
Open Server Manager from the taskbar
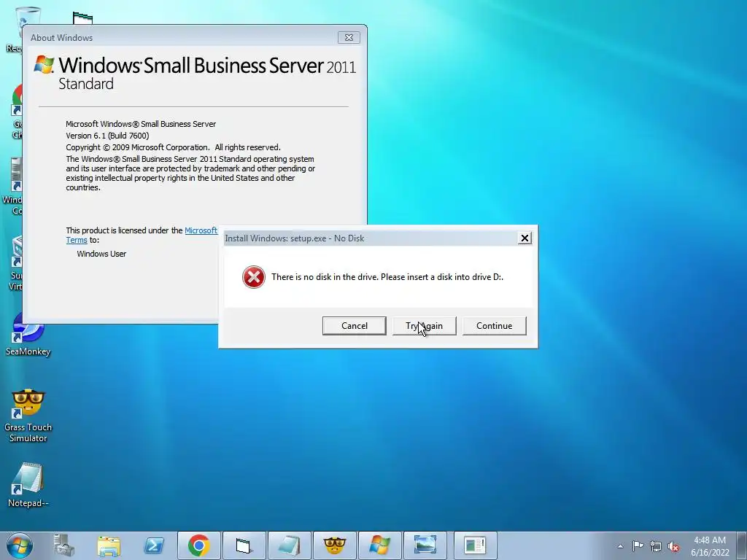click(x=63, y=545)
